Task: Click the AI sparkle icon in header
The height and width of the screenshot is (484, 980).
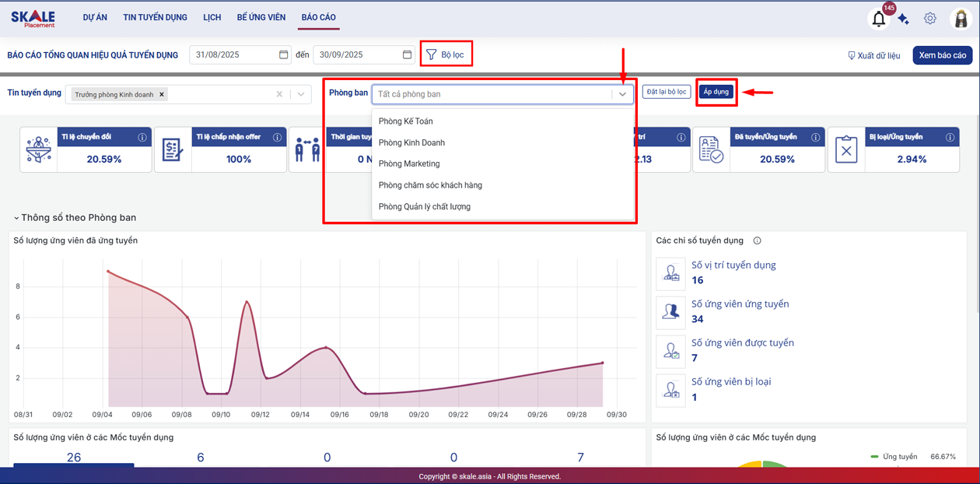Action: click(903, 19)
